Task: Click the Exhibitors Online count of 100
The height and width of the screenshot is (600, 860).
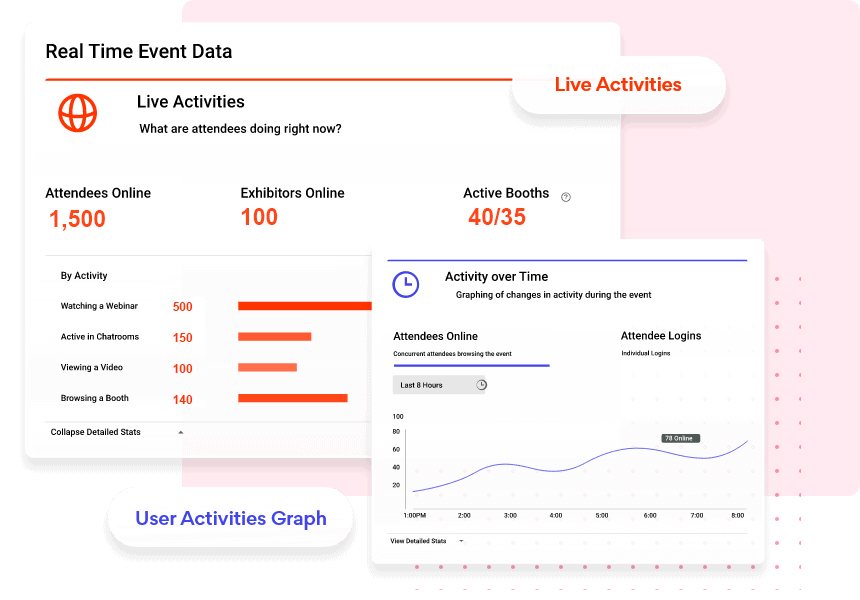Action: (259, 217)
